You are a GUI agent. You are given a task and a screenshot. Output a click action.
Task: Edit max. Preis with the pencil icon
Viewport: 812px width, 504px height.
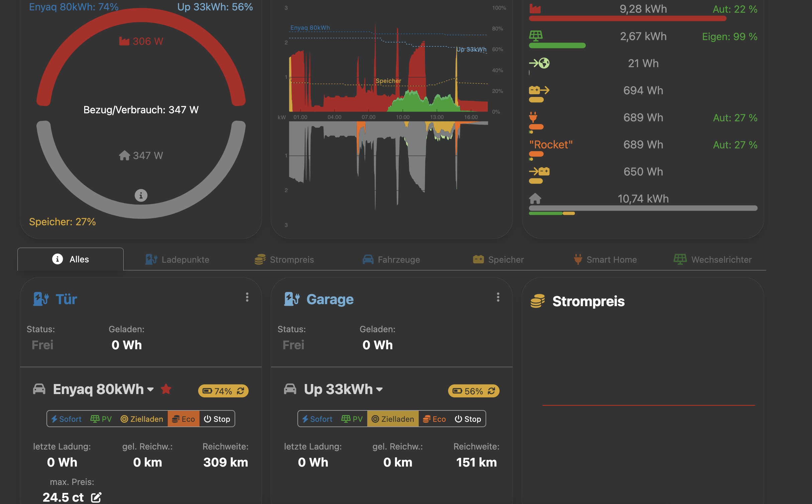pos(96,497)
